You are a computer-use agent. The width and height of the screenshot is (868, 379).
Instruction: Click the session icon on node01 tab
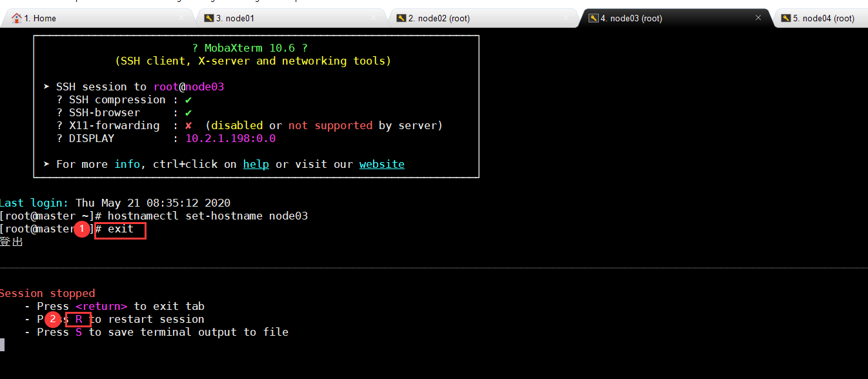pos(208,18)
